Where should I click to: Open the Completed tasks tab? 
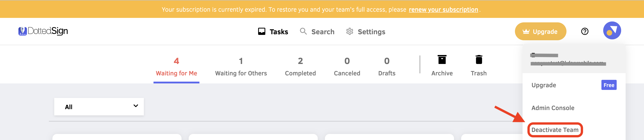click(x=300, y=66)
